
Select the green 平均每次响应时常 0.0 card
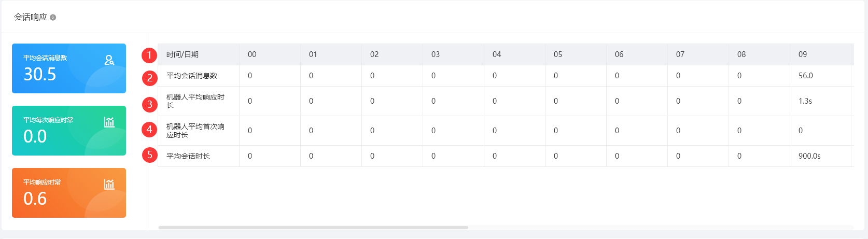coord(69,131)
